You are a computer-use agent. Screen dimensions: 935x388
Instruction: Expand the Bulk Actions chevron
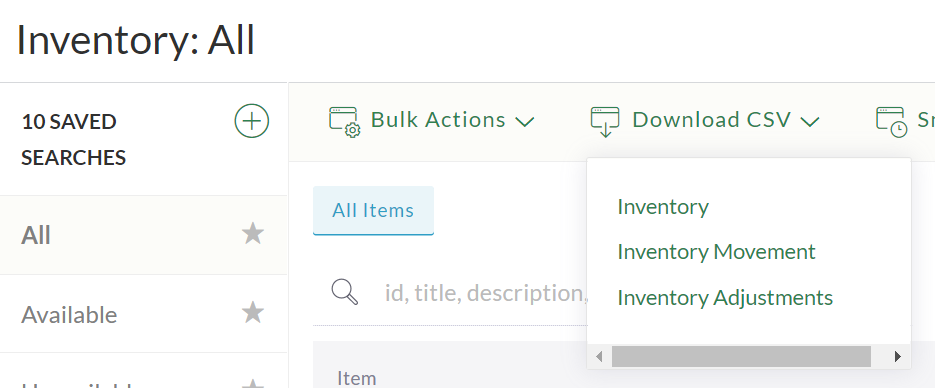point(524,122)
